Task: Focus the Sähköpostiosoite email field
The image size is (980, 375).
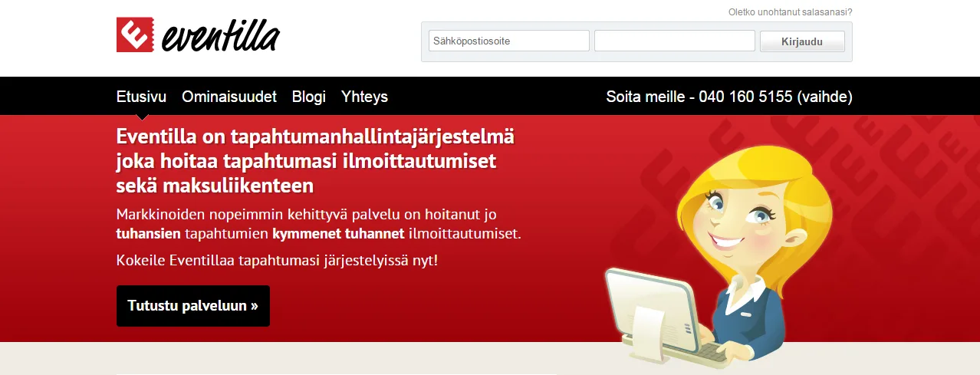Action: pyautogui.click(x=509, y=41)
